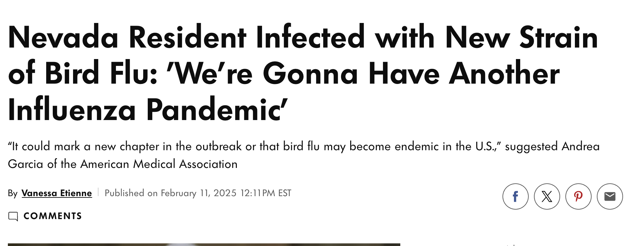
Task: Click "Nevada Resident" in the headline
Action: (x=127, y=37)
